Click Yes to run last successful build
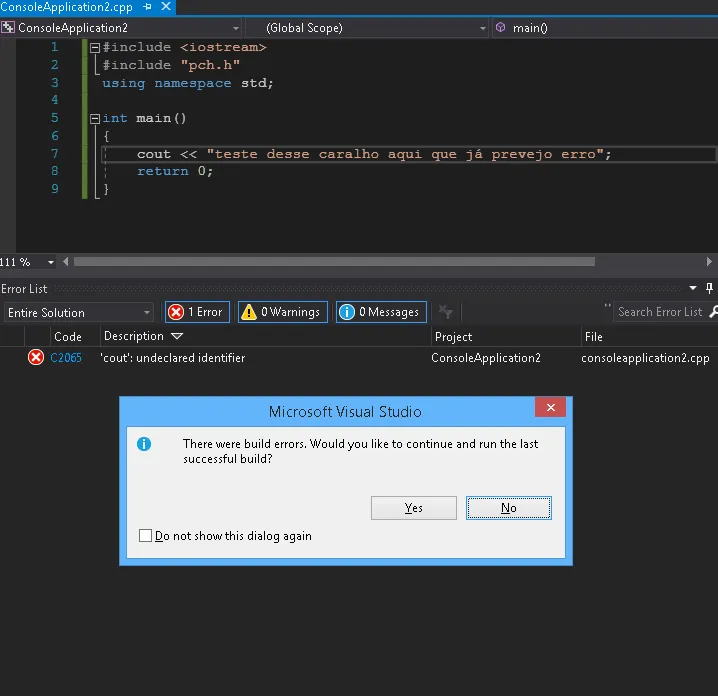718x696 pixels. (x=413, y=508)
